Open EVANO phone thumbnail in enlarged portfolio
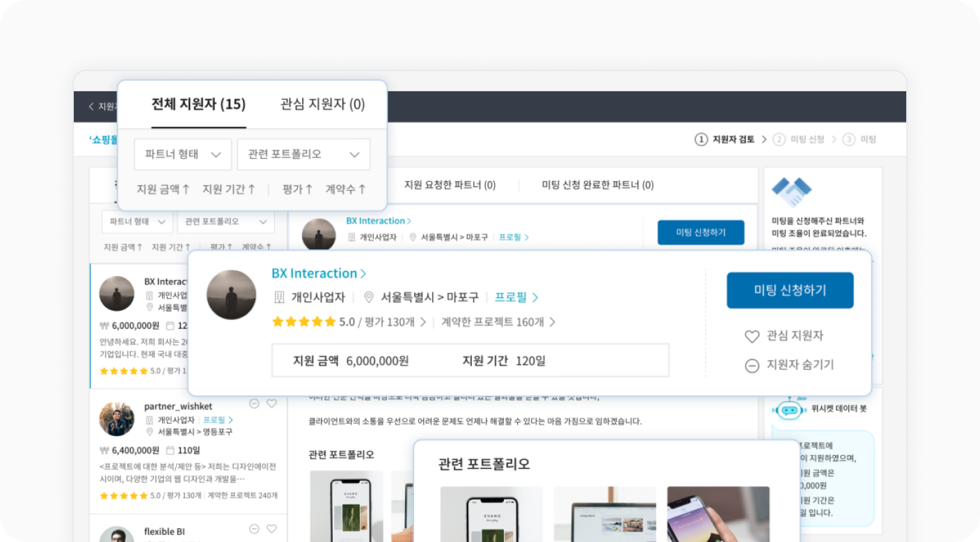Viewport: 980px width, 542px height. (x=491, y=514)
